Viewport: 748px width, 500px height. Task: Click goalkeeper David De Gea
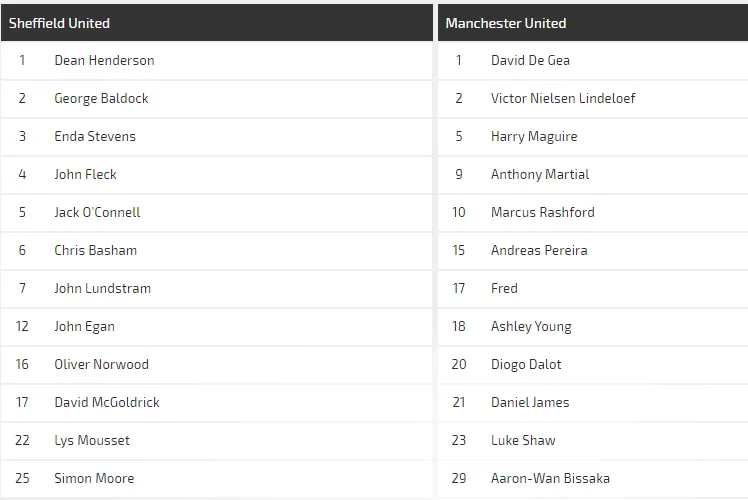click(530, 60)
